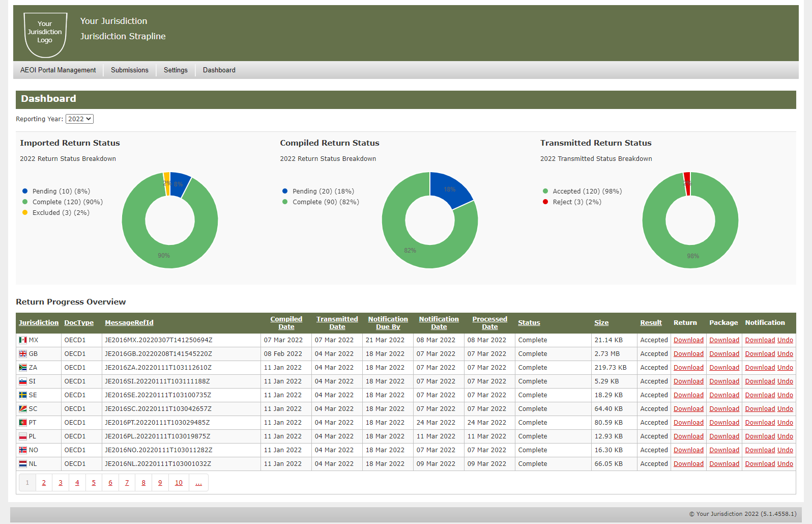Sort table by Jurisdiction column
Image resolution: width=812 pixels, height=524 pixels.
coord(39,323)
